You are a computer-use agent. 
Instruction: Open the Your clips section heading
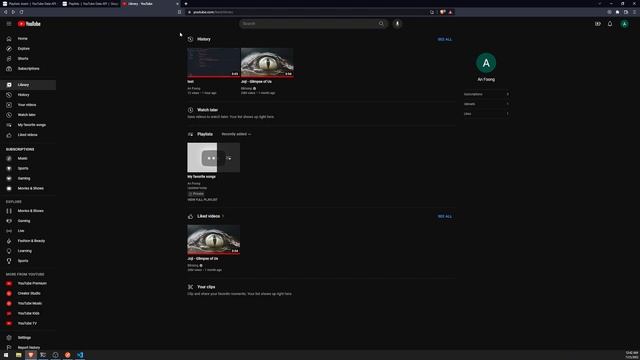[x=206, y=287]
